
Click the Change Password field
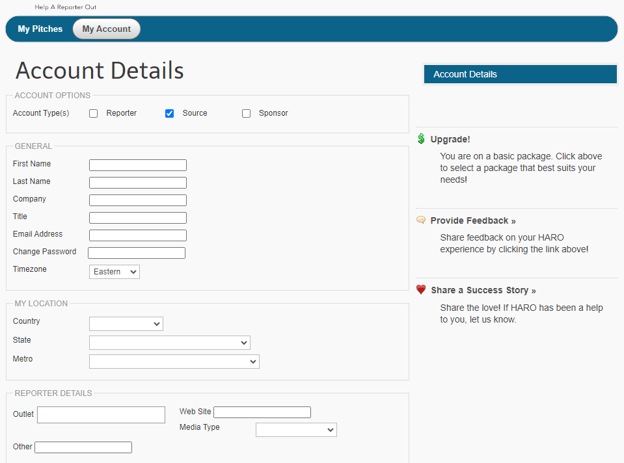tap(136, 253)
